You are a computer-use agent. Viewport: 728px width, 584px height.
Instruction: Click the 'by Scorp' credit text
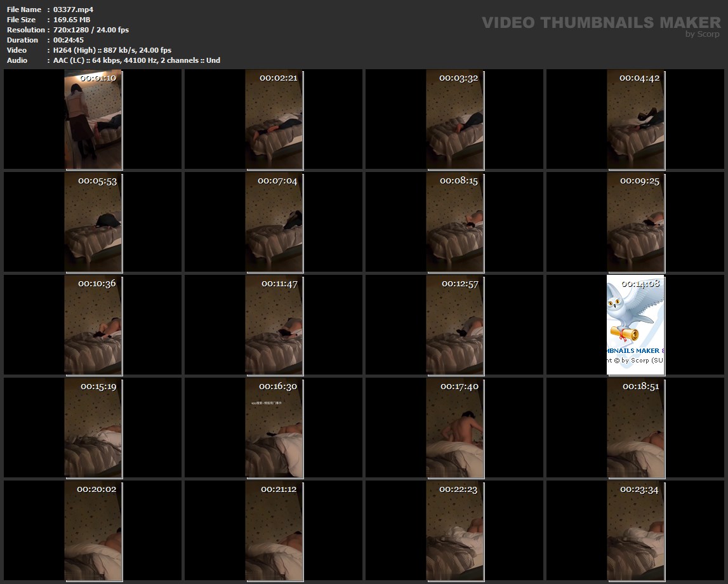[x=702, y=34]
